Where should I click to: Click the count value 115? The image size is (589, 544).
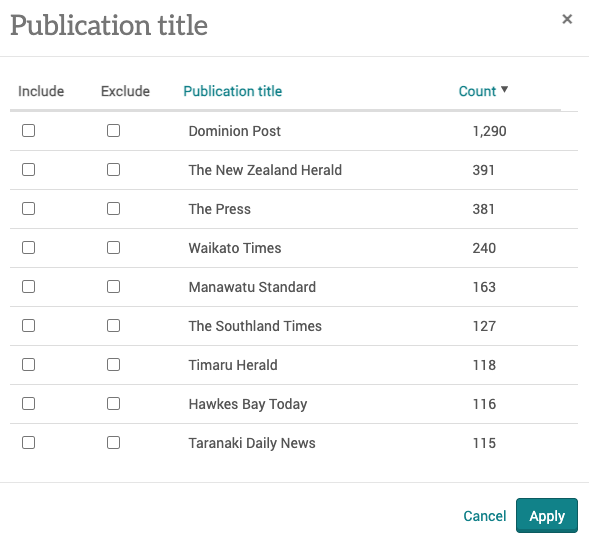point(484,443)
